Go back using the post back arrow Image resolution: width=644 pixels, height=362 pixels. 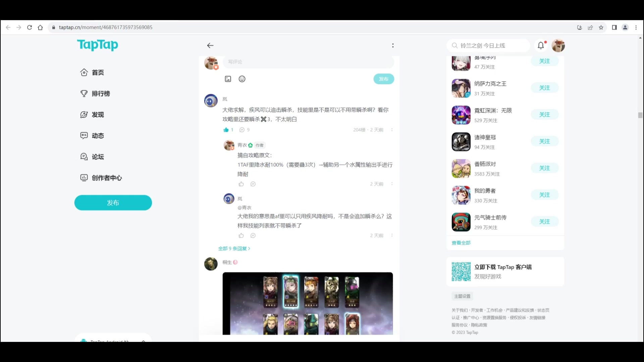(210, 45)
